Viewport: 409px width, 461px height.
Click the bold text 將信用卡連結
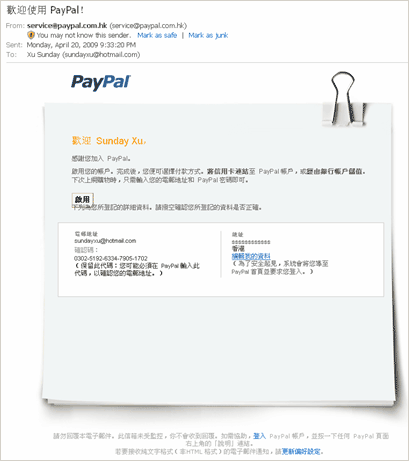(x=228, y=171)
